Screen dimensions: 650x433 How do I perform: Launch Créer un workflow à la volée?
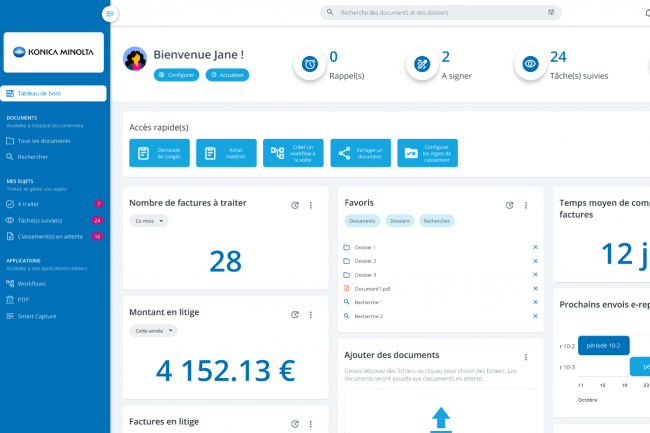[293, 153]
